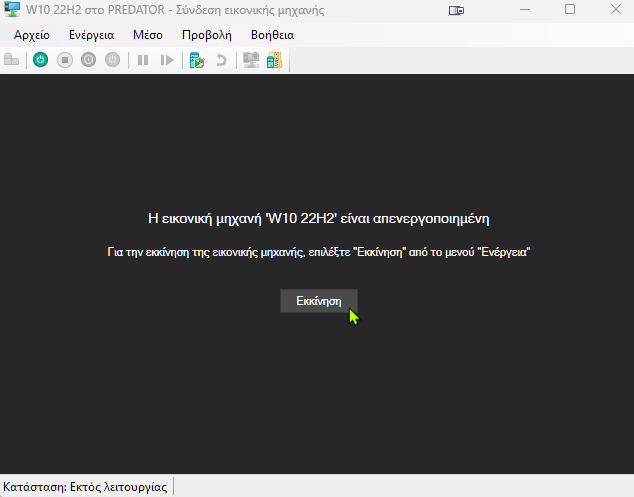
Task: Click the Εκκίνηση button
Action: point(319,301)
